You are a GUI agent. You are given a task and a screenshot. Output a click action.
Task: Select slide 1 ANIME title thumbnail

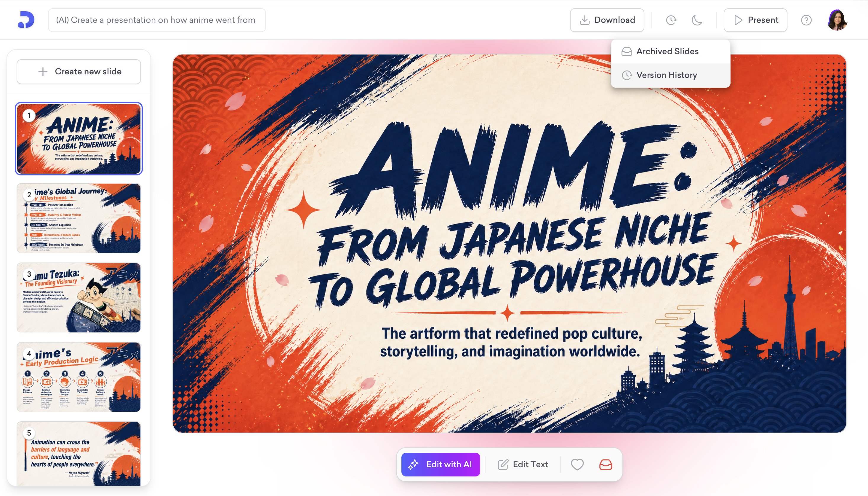(x=79, y=139)
